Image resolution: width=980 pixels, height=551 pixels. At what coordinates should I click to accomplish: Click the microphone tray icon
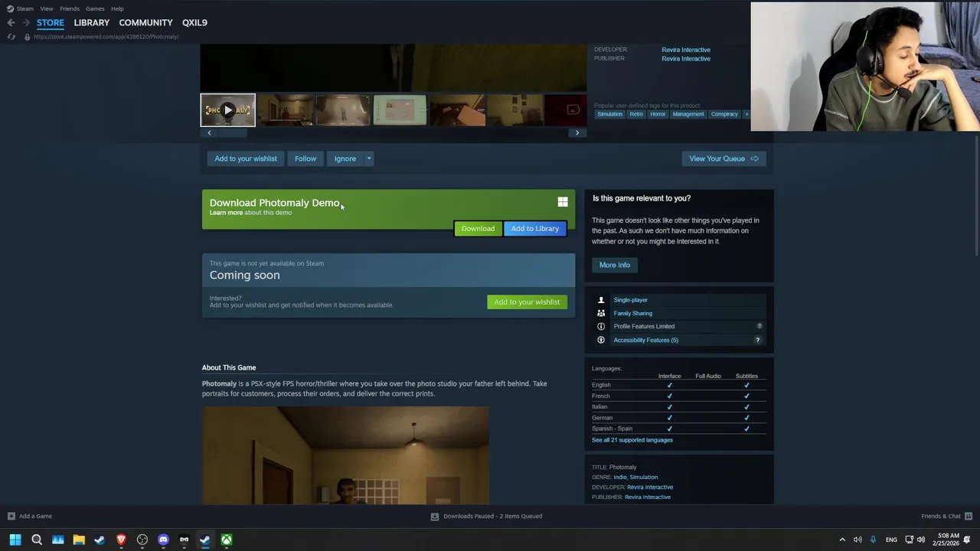[x=873, y=540]
